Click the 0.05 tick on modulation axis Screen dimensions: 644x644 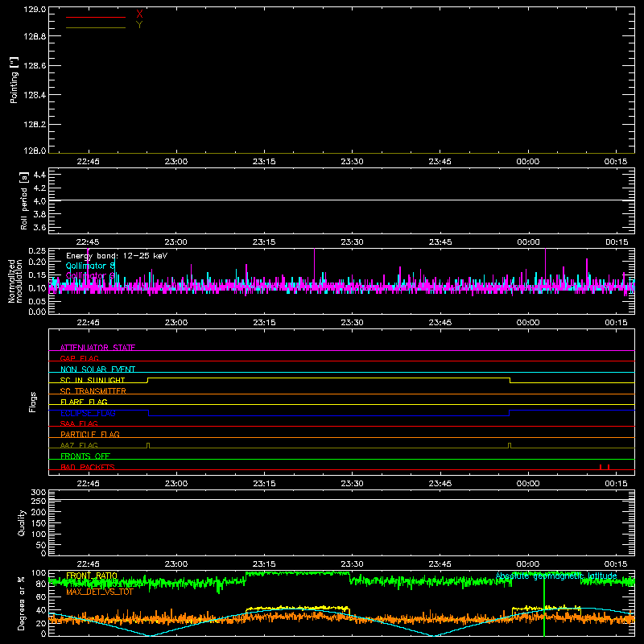tap(38, 301)
